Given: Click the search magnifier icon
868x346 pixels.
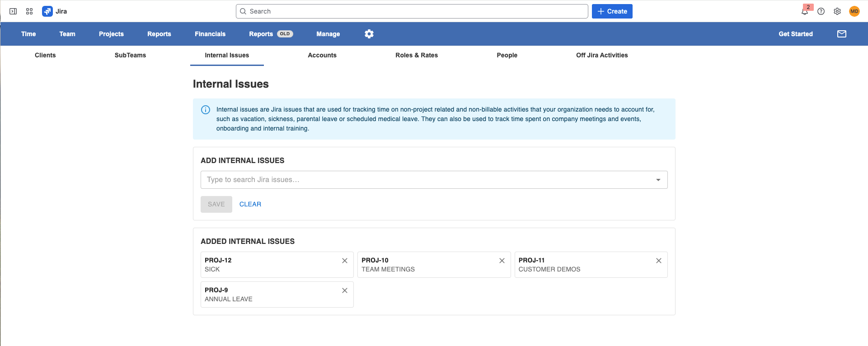Looking at the screenshot, I should [243, 11].
